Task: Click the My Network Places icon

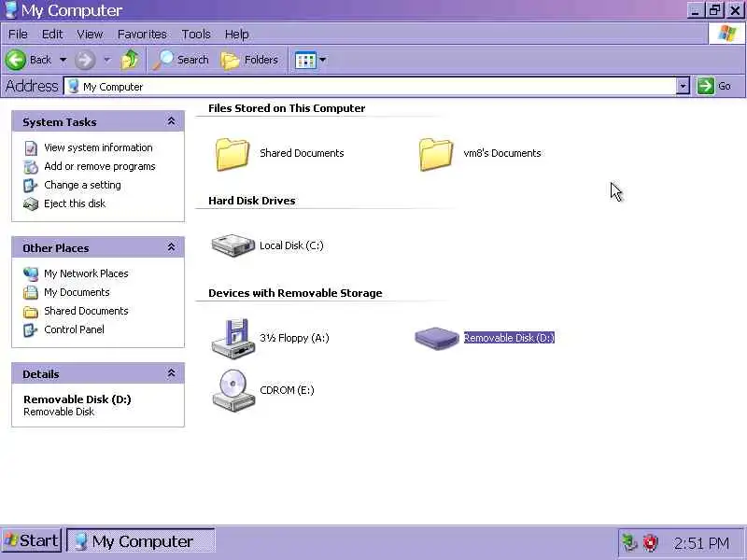Action: (31, 273)
